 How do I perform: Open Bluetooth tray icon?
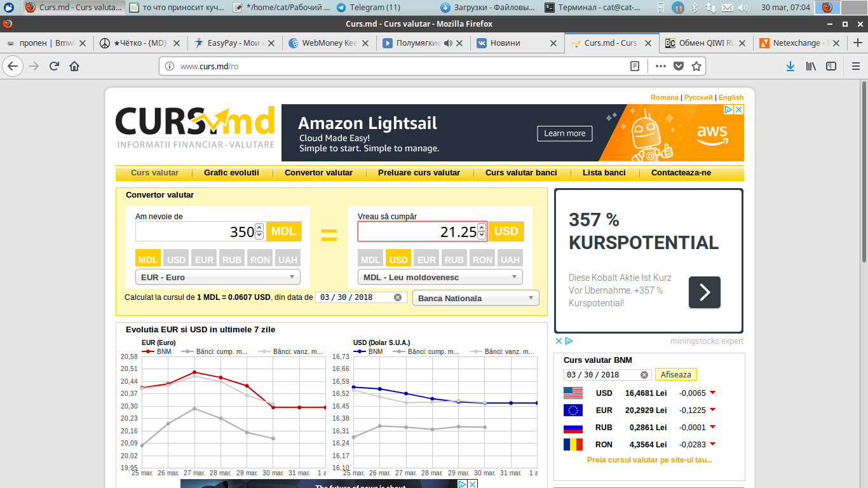click(695, 8)
